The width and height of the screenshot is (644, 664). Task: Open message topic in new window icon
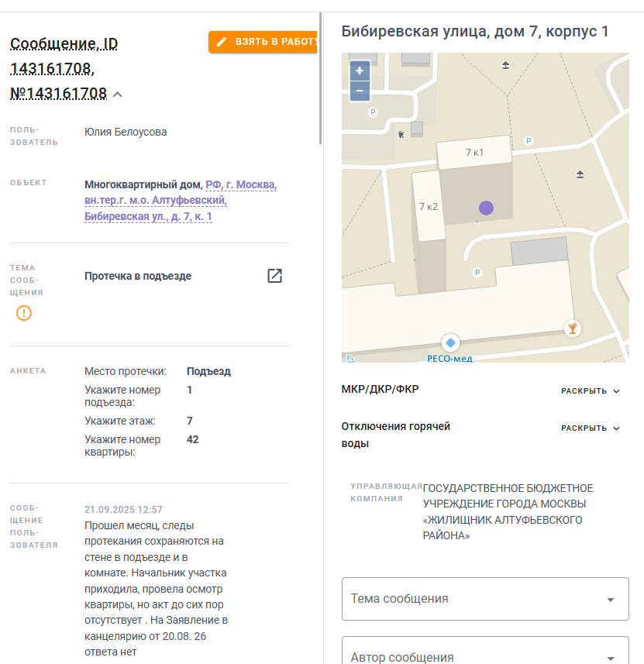tap(274, 276)
